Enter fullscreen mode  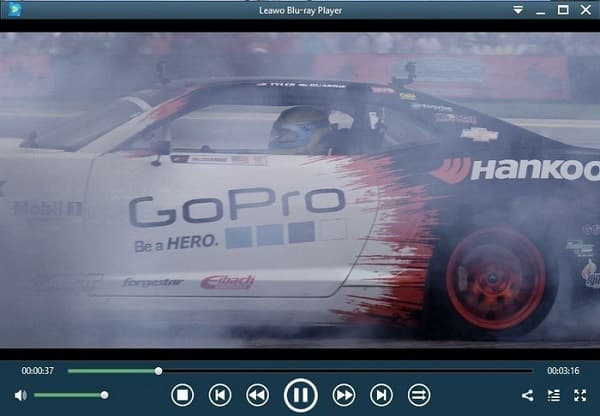(580, 395)
